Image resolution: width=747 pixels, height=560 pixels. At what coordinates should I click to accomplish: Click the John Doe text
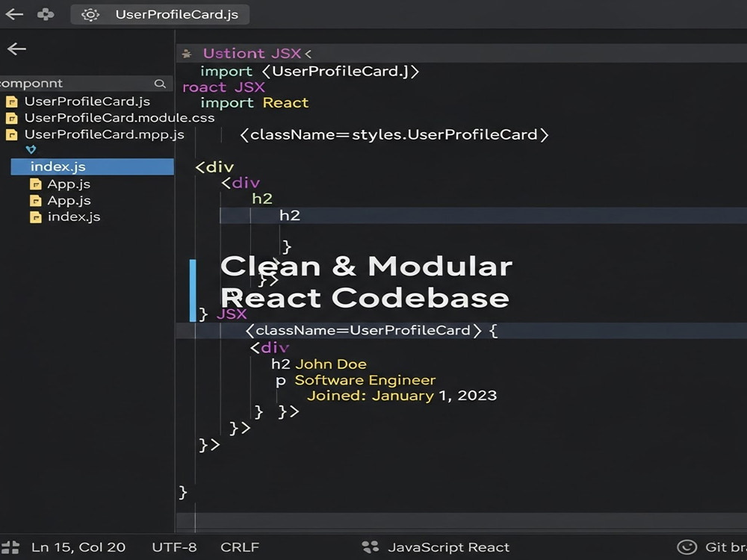[331, 364]
